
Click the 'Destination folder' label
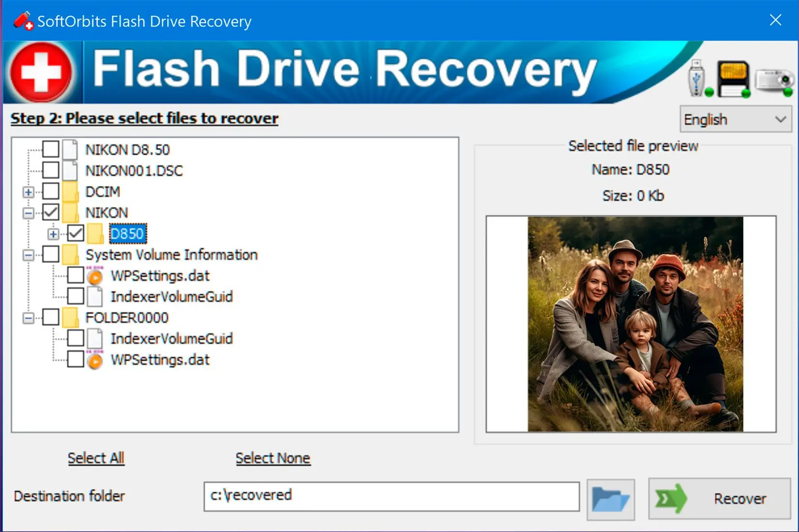tap(69, 496)
